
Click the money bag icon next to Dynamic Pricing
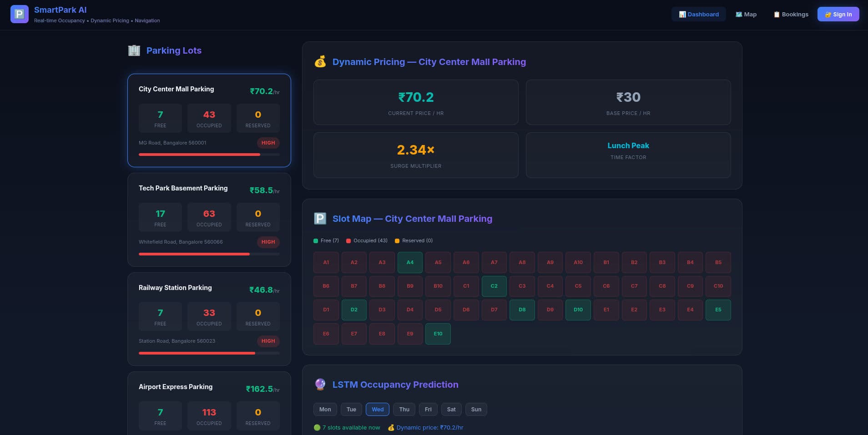coord(320,62)
